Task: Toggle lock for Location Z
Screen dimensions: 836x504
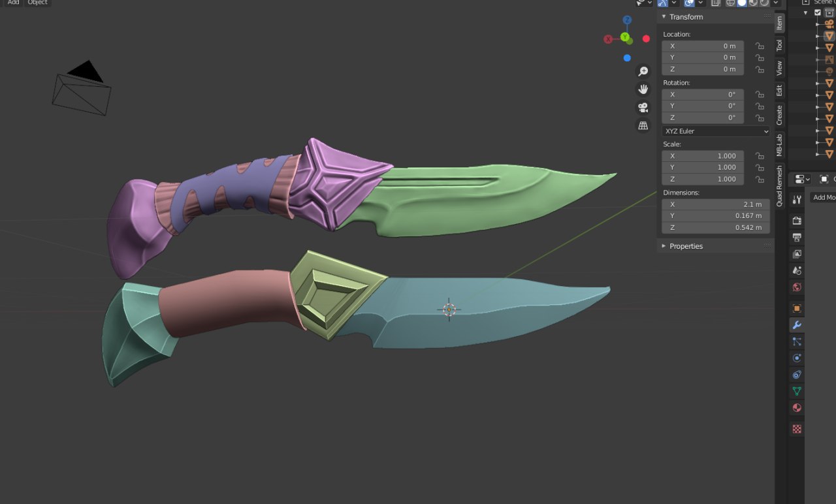Action: [x=760, y=69]
